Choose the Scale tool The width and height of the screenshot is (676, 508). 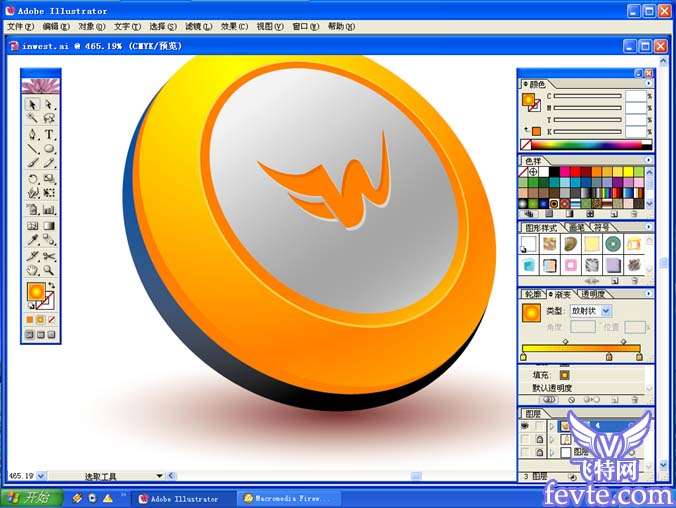click(x=49, y=179)
